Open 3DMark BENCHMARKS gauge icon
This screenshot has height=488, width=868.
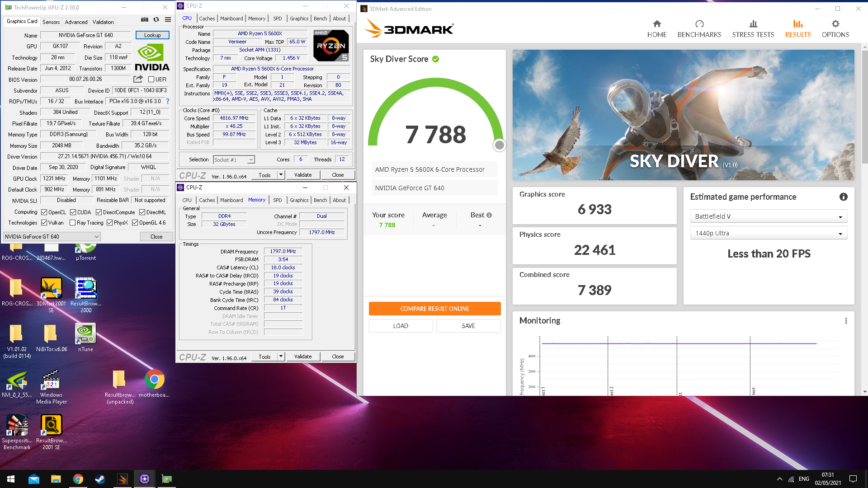pos(699,23)
